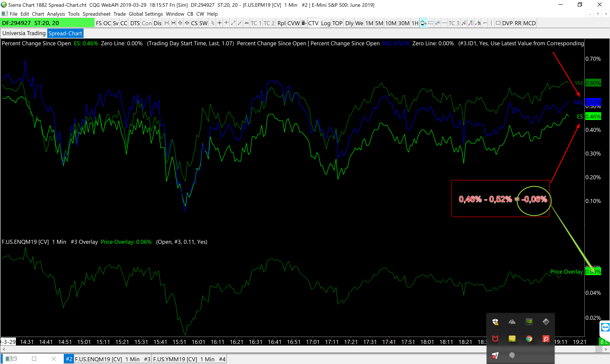Switch to F.US.YMM19 chart tab
Viewport: 610px width, 364px height.
189,359
